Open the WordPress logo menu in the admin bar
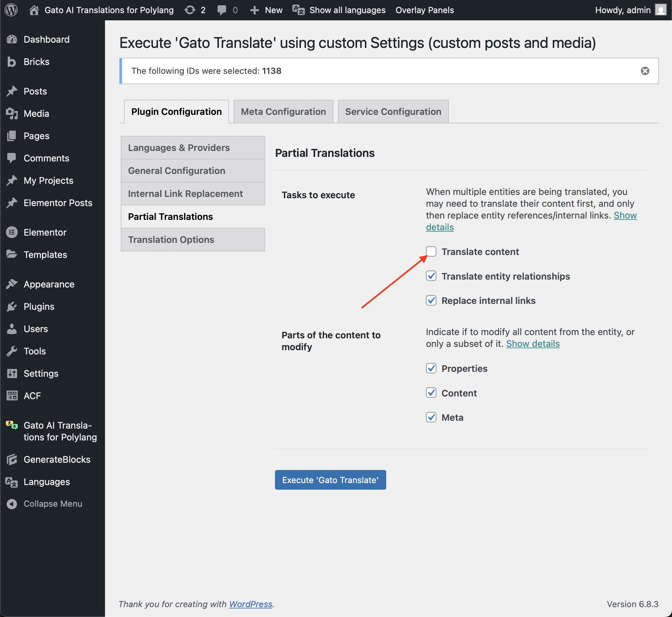The width and height of the screenshot is (672, 617). tap(11, 10)
